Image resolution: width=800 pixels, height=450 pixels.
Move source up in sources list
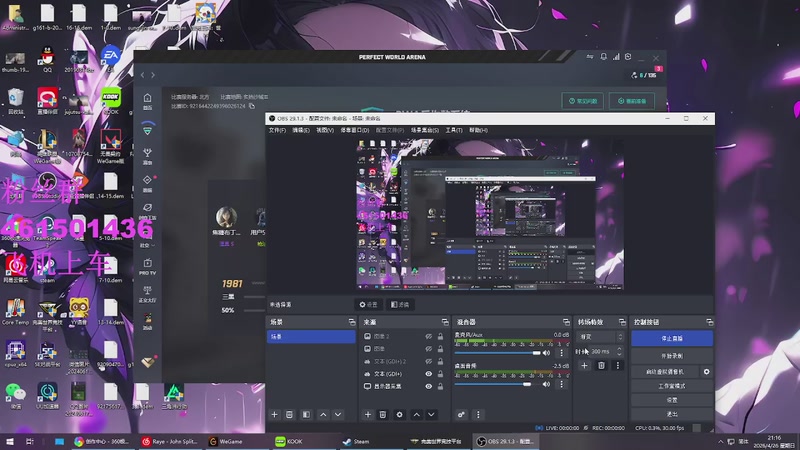[416, 415]
